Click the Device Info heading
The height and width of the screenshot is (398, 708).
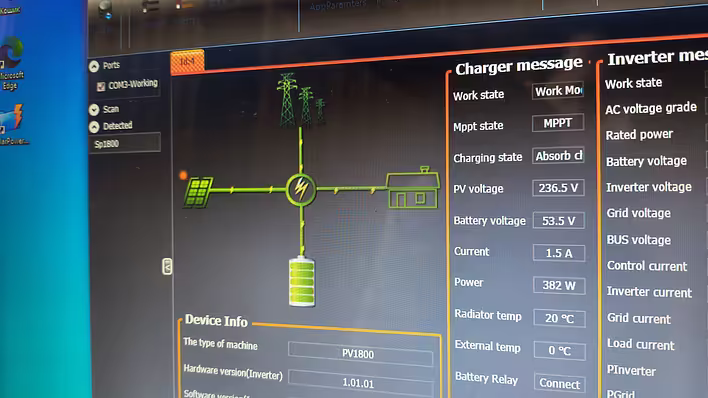[x=216, y=321]
